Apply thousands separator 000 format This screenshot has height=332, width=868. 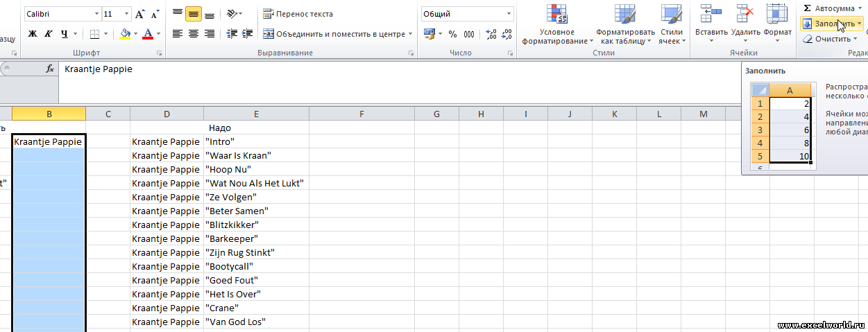pyautogui.click(x=469, y=33)
